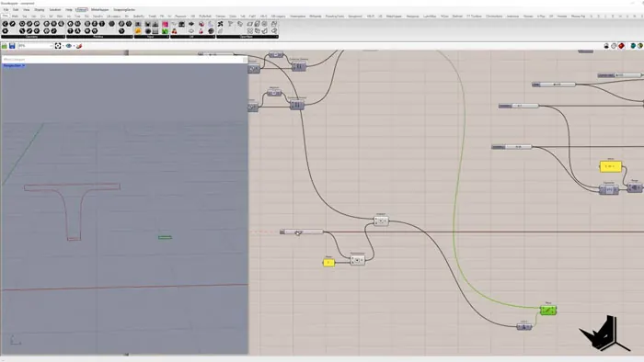Click the small green rectangle in Rhino viewport

[x=165, y=237]
